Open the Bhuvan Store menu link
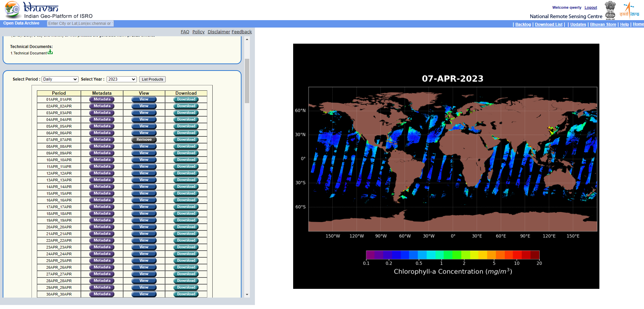 [x=603, y=25]
